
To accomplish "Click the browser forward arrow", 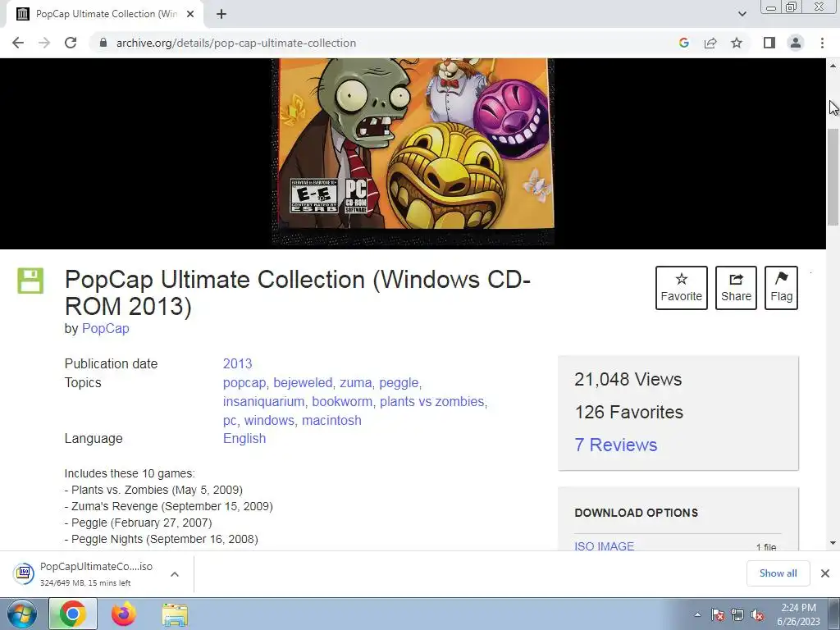I will (x=44, y=43).
